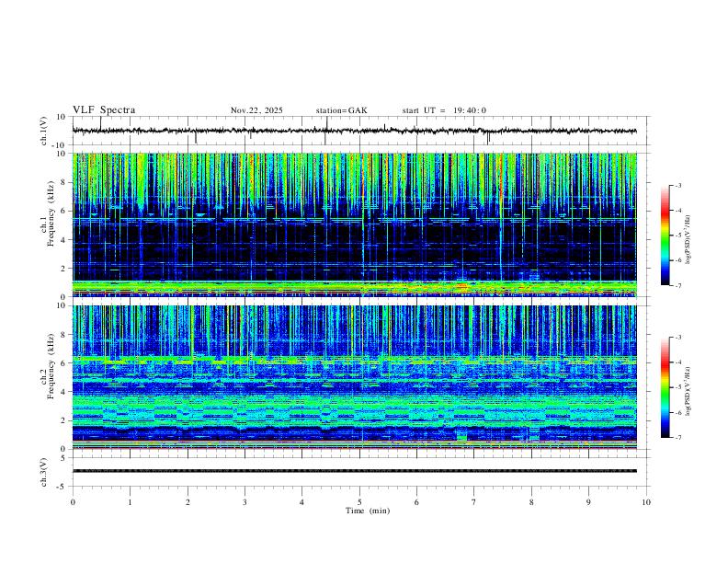Click the "station=GAK" label

click(x=341, y=110)
